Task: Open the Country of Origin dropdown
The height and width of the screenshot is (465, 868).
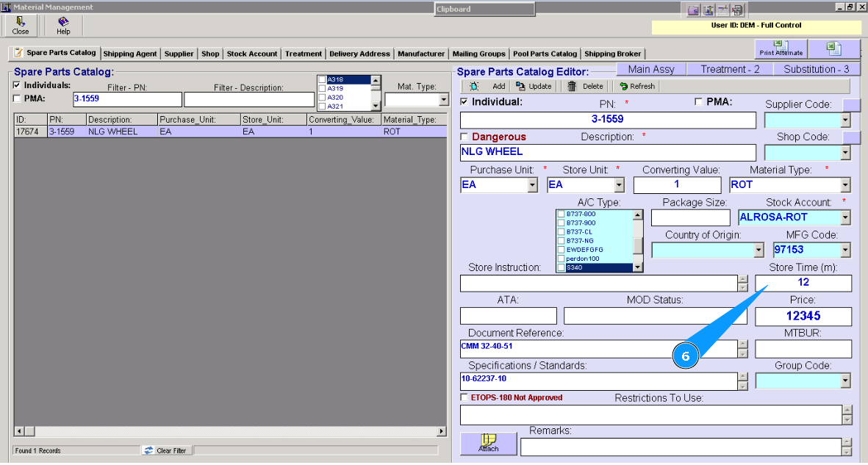Action: (758, 250)
